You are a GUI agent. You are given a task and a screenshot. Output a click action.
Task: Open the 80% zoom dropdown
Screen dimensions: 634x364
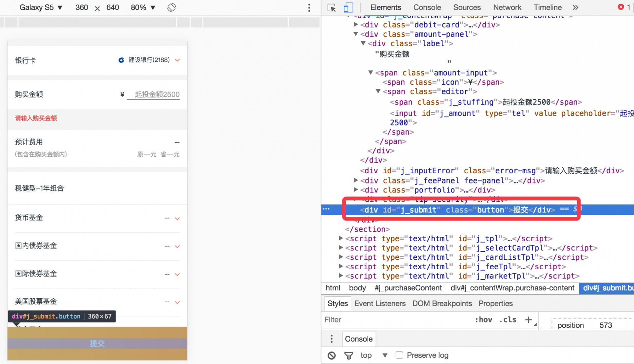tap(143, 7)
